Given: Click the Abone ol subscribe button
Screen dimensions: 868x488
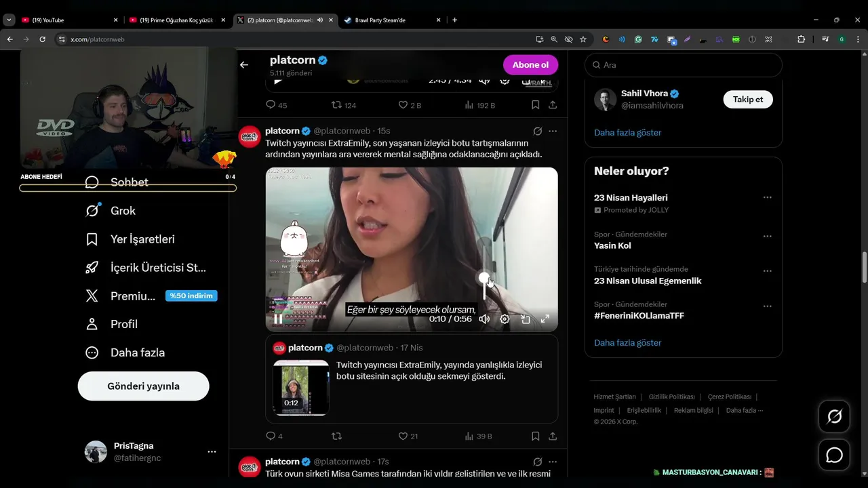Looking at the screenshot, I should pos(530,65).
